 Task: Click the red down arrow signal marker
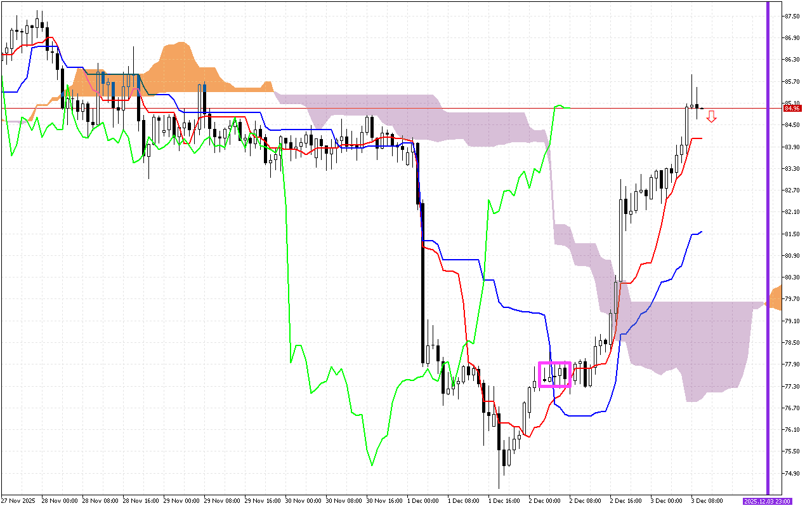[712, 116]
